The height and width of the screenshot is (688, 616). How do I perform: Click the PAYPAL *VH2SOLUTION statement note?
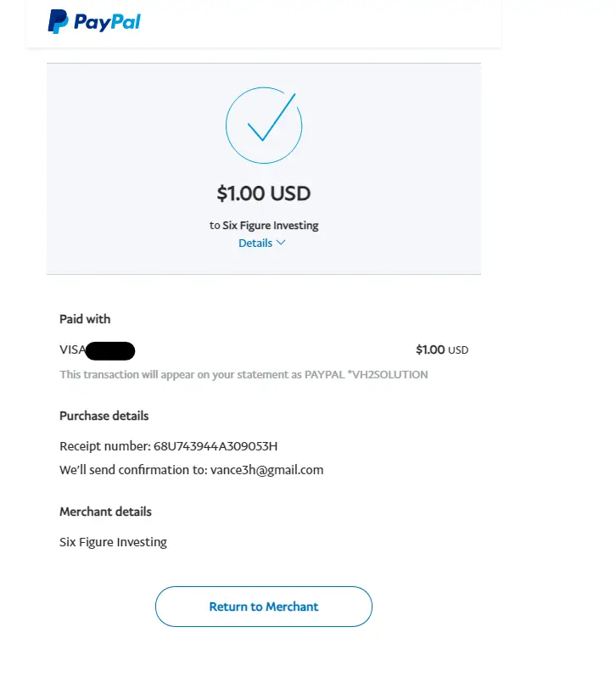[244, 375]
